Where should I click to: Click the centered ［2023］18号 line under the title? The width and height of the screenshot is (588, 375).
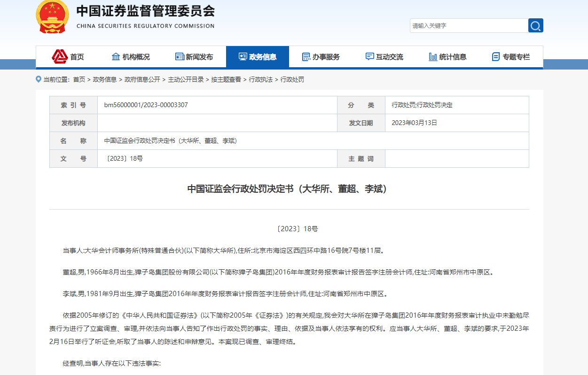pyautogui.click(x=297, y=228)
